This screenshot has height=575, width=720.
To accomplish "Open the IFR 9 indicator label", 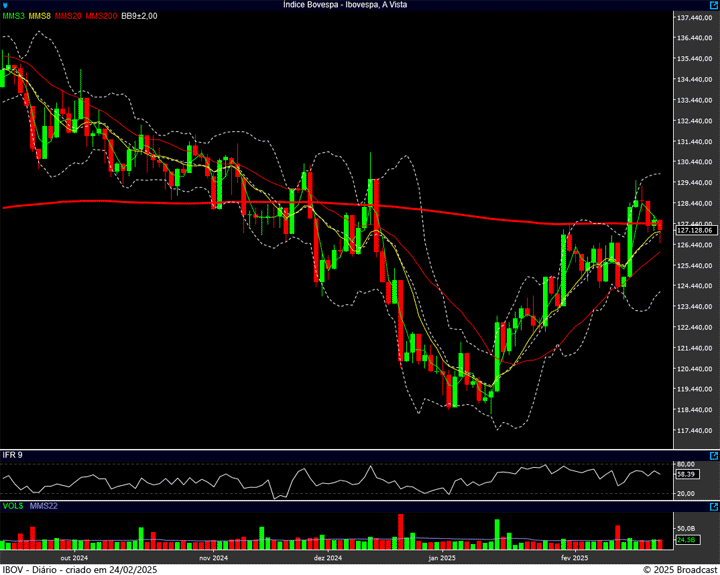I will coord(12,455).
